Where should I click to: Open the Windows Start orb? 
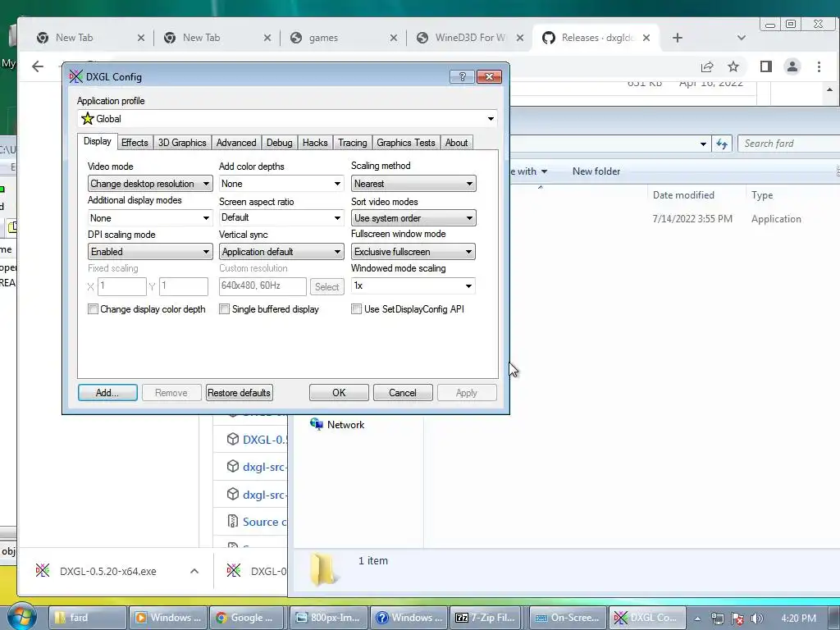pyautogui.click(x=21, y=616)
